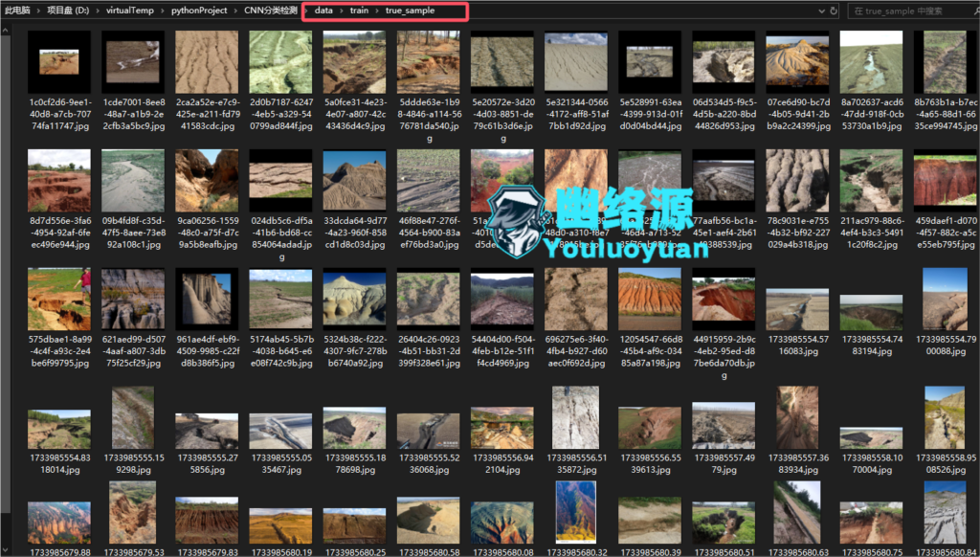Screen dimensions: 980x557
Task: Expand the chevron after 项目盘 (D:)
Action: 98,11
